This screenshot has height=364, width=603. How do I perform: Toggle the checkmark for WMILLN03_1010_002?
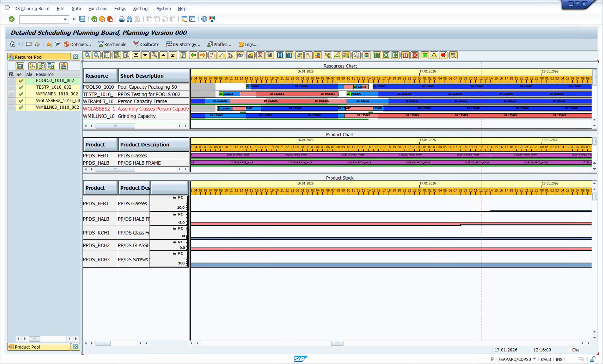point(21,107)
